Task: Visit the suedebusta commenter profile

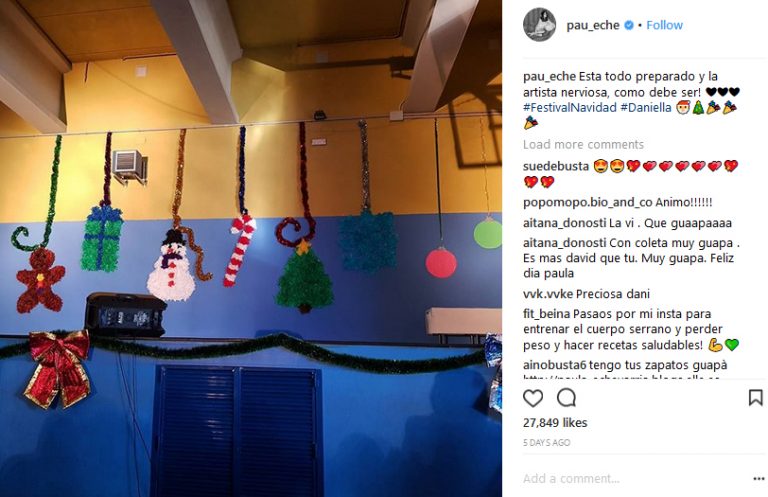Action: coord(556,166)
